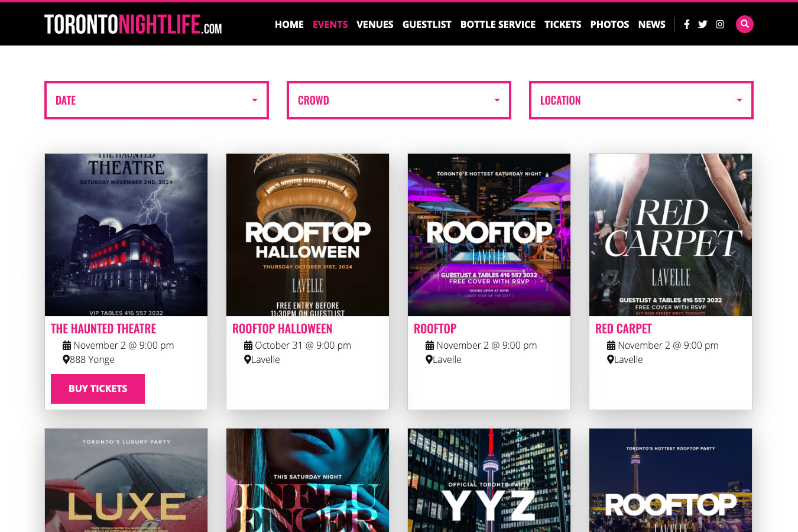798x532 pixels.
Task: Click 'Lavelle' venue under Rooftop Halloween
Action: [265, 359]
